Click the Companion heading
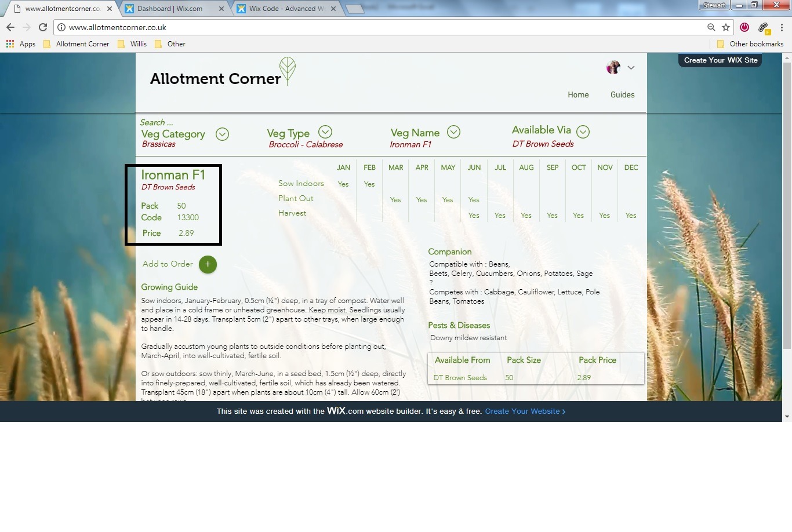This screenshot has height=532, width=792. coord(450,252)
